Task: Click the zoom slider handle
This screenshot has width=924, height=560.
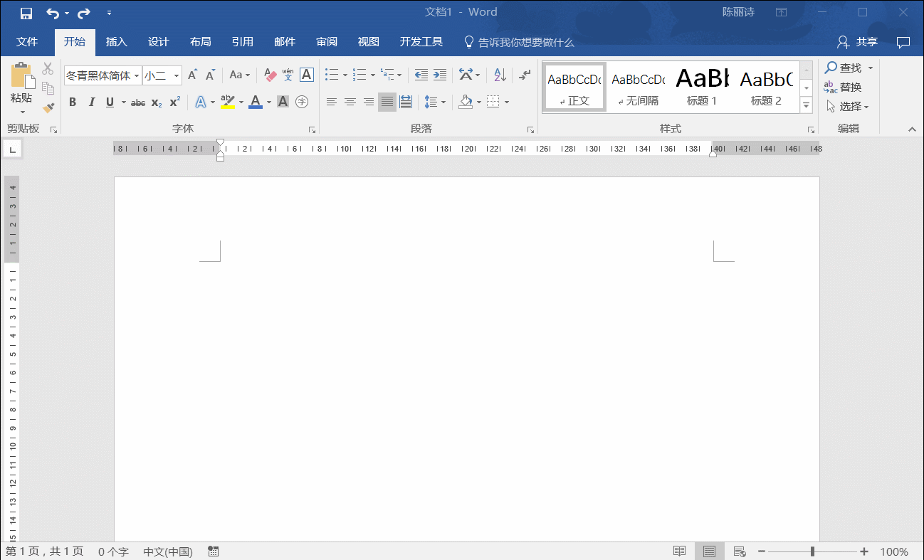Action: (812, 551)
